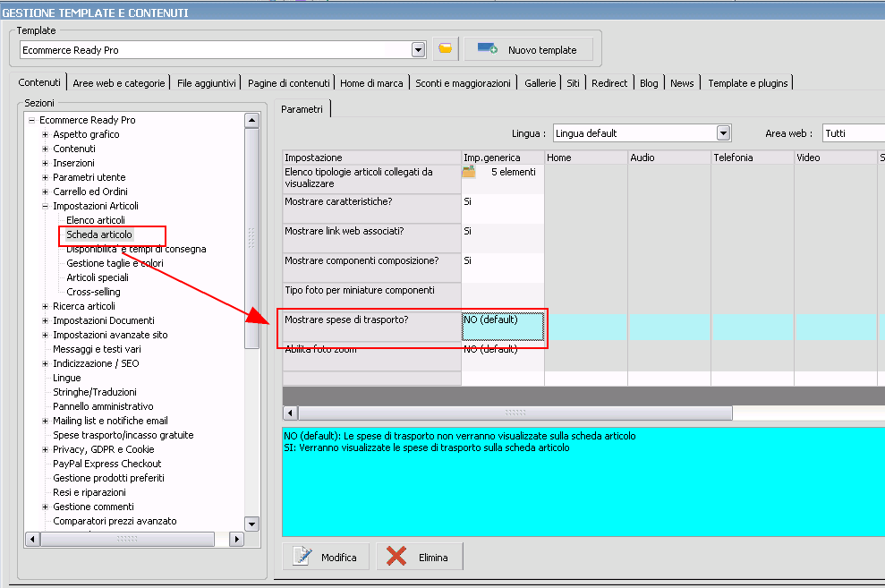Image resolution: width=885 pixels, height=588 pixels.
Task: Switch to the Gallerie tab
Action: pos(540,83)
